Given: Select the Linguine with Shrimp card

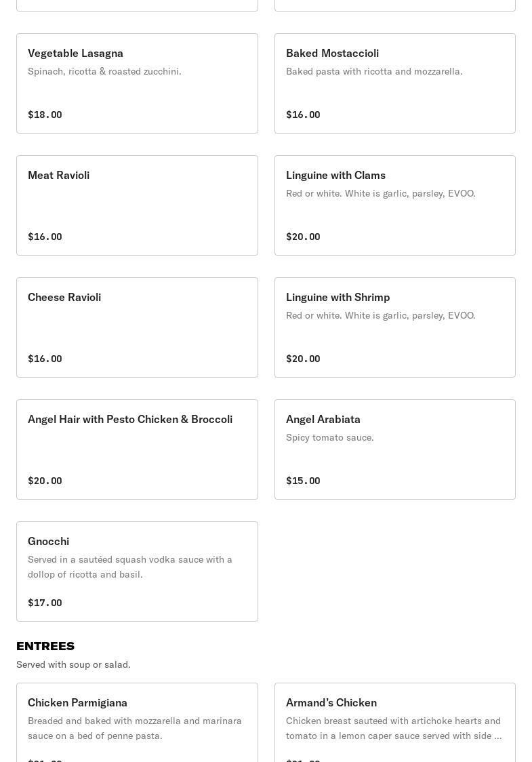Looking at the screenshot, I should [394, 327].
